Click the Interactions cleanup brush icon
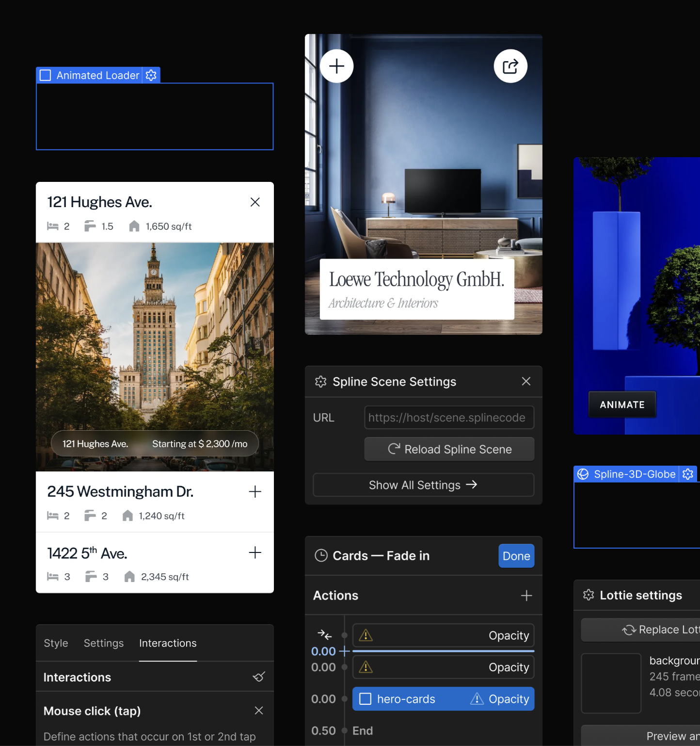700x746 pixels. pos(259,677)
